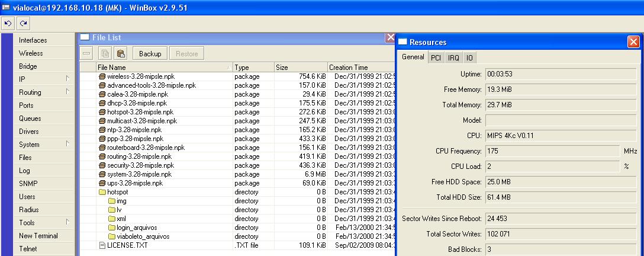644x256 pixels.
Task: Expand the Tools submenu arrow
Action: pyautogui.click(x=67, y=222)
